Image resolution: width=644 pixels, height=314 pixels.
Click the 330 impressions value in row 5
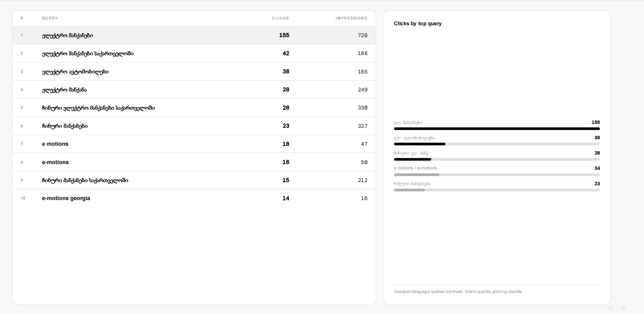362,108
